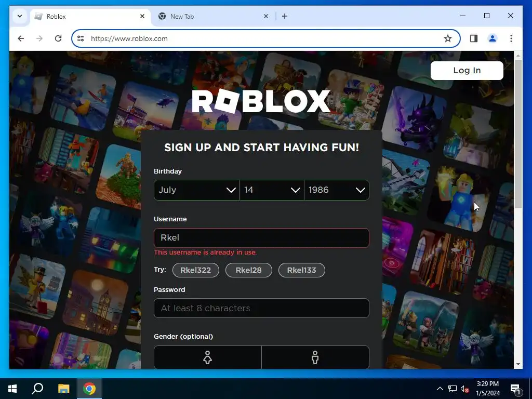The height and width of the screenshot is (399, 532).
Task: Click the clock tower night game thumbnail
Action: tap(96, 303)
